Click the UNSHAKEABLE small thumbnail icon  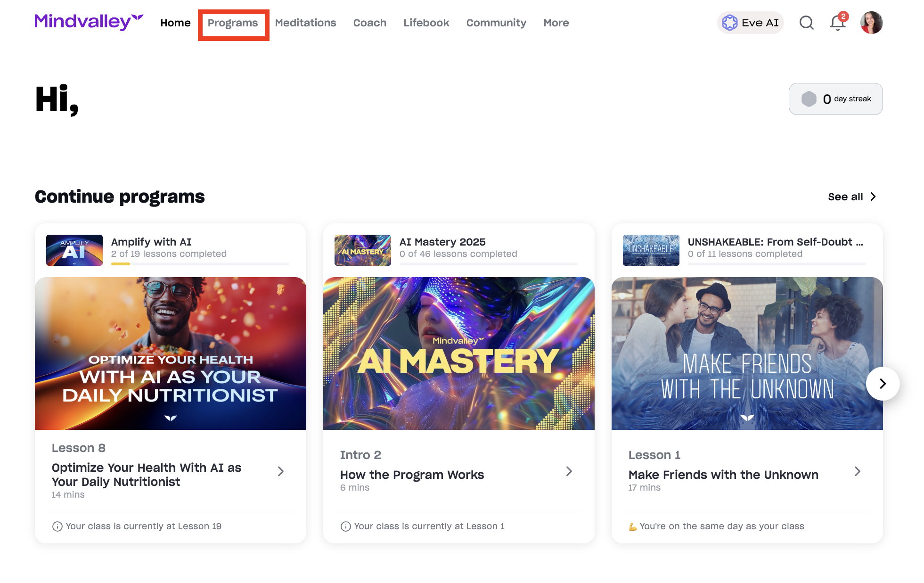(x=651, y=250)
